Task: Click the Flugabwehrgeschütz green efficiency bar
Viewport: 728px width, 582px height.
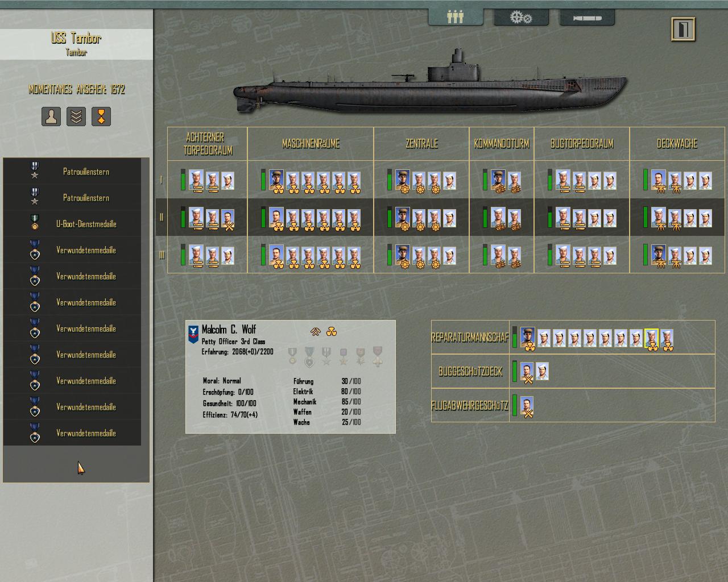Action: 515,406
